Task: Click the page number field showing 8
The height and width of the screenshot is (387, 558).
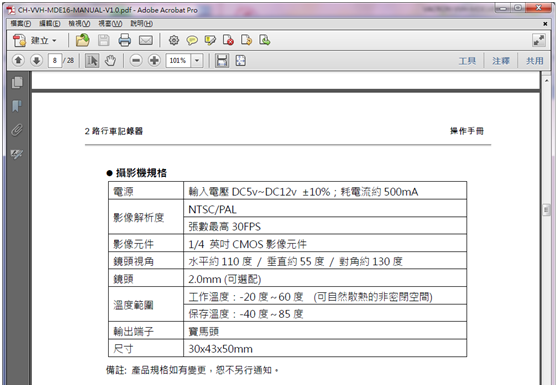Action: point(55,61)
